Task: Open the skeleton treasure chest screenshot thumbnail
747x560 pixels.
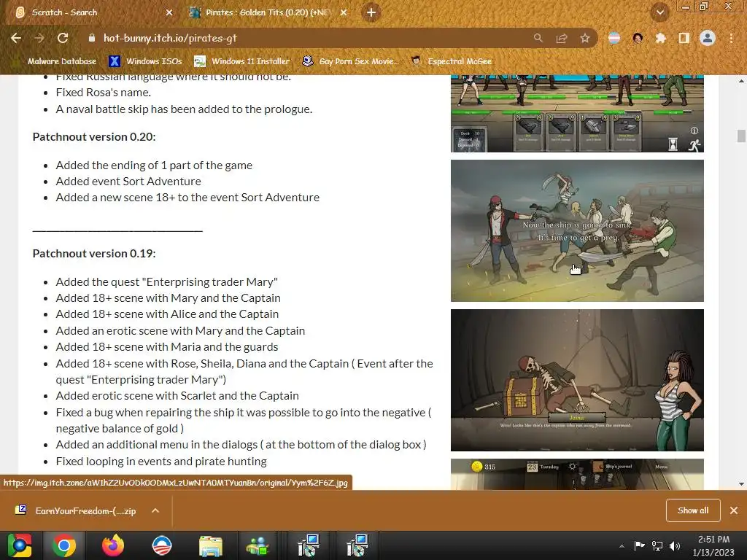Action: pos(577,380)
